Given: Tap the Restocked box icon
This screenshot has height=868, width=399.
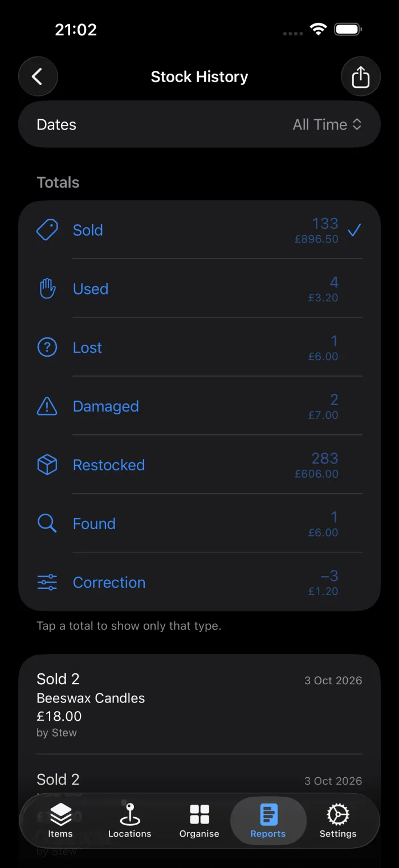Looking at the screenshot, I should point(47,465).
